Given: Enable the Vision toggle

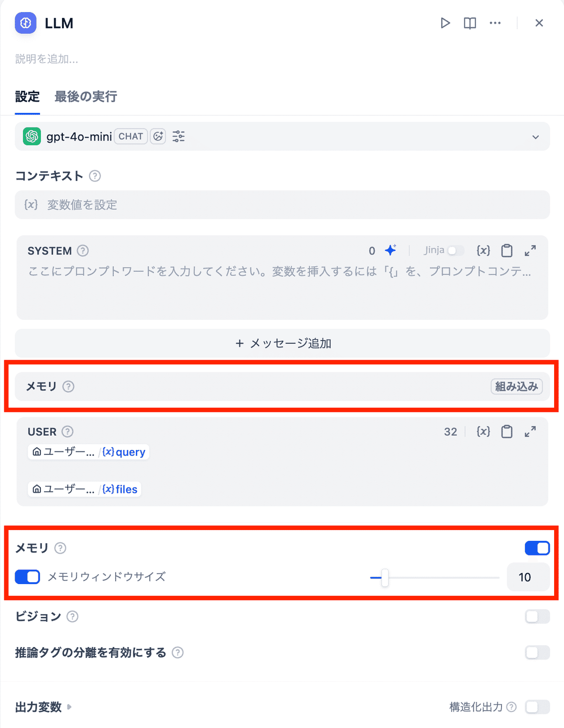Looking at the screenshot, I should coord(537,617).
